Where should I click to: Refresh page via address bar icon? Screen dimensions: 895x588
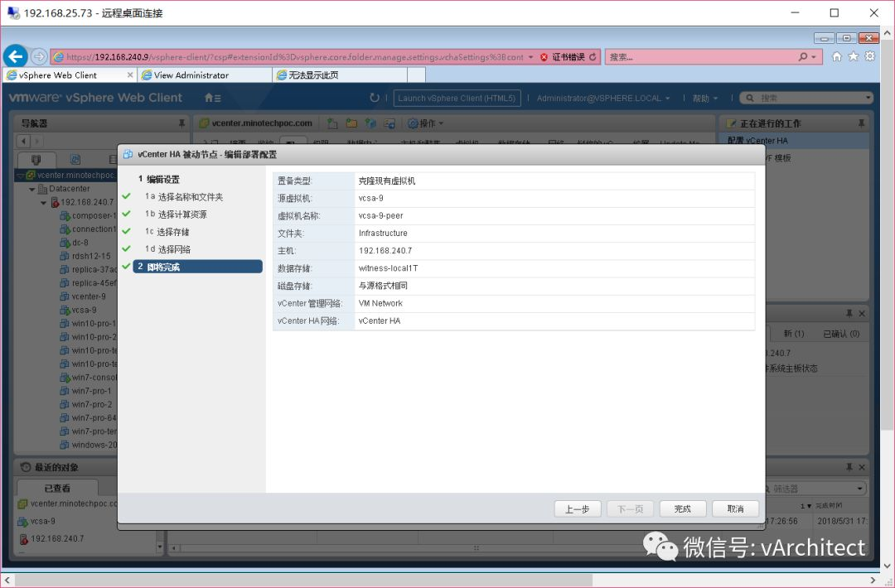593,57
